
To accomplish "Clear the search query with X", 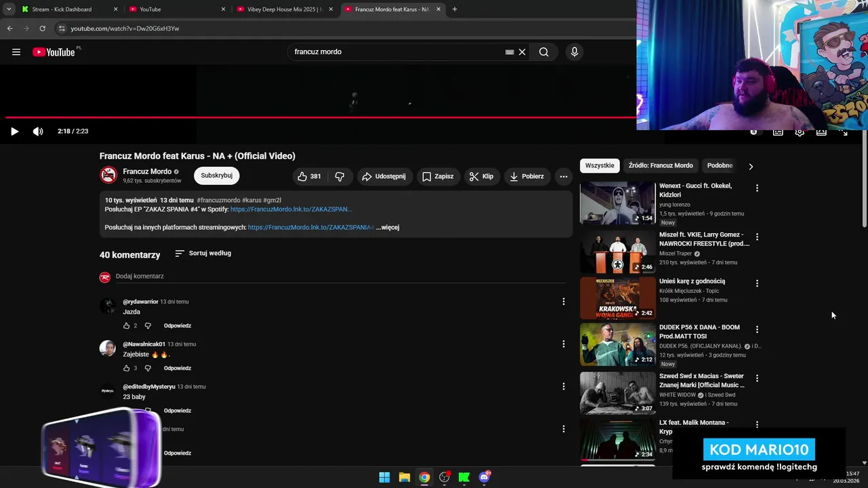I will pos(522,52).
